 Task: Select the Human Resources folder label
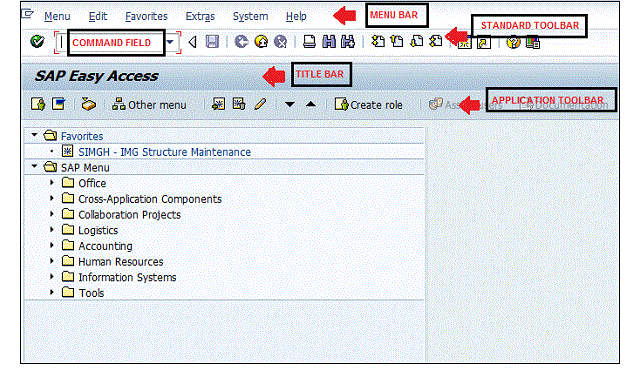[121, 262]
